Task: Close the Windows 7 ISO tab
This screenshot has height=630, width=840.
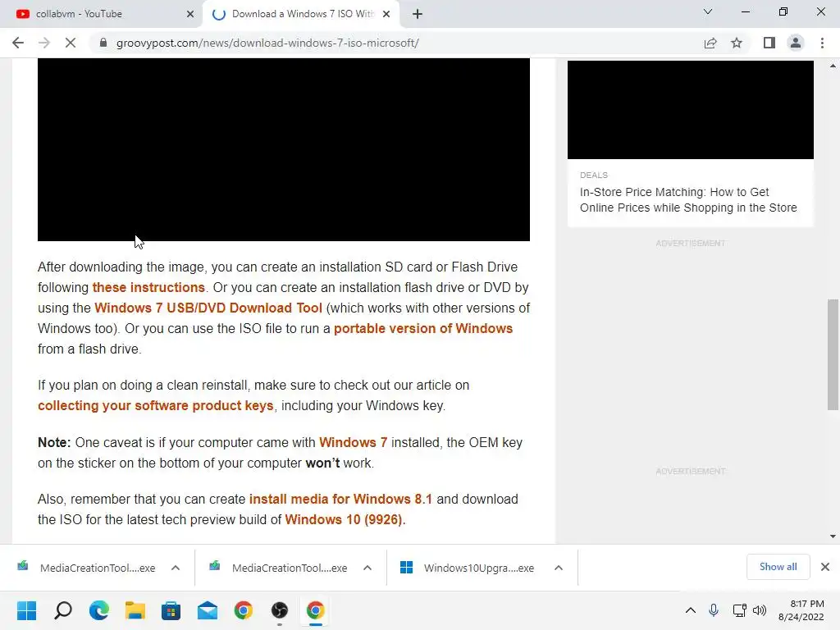Action: (386, 14)
